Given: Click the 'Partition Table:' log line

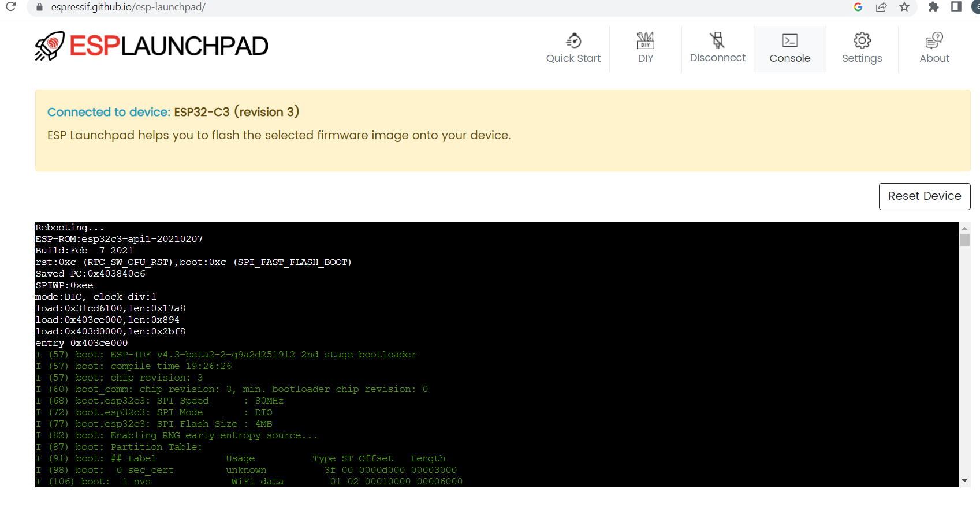Looking at the screenshot, I should (119, 447).
